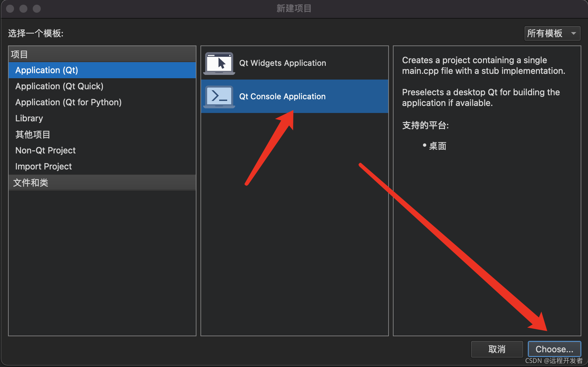Click the template description text
The height and width of the screenshot is (367, 588).
pyautogui.click(x=483, y=82)
